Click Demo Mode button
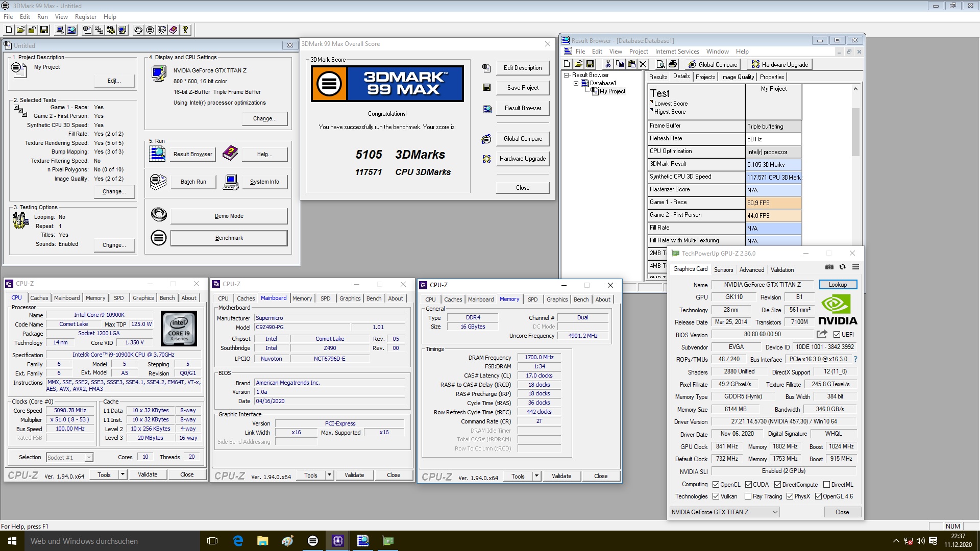980x551 pixels. pos(229,216)
